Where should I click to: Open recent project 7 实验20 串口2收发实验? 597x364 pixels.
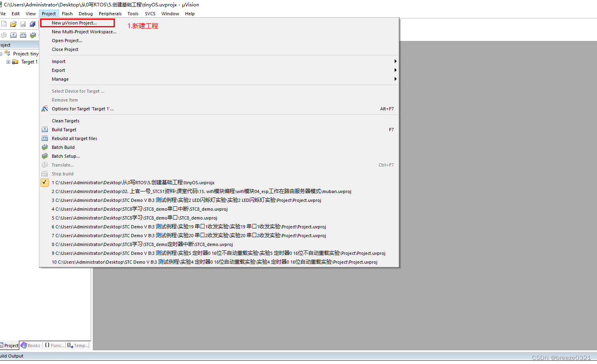(x=219, y=236)
